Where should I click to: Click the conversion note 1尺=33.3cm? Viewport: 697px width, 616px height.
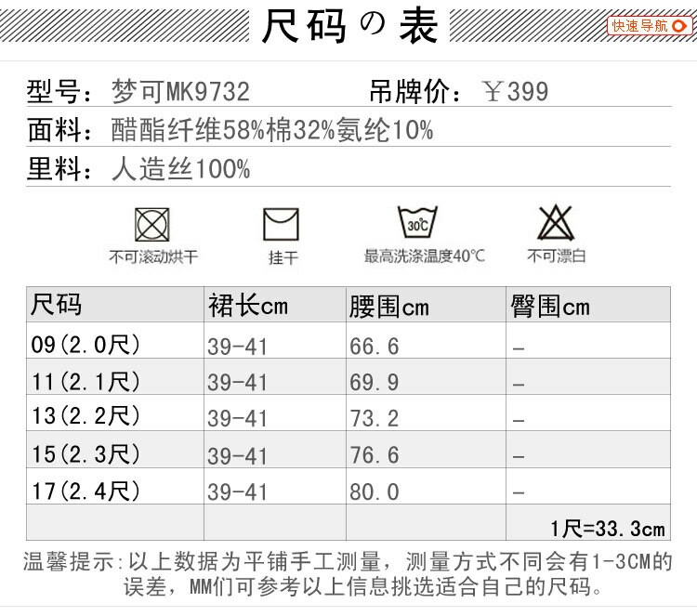point(608,529)
